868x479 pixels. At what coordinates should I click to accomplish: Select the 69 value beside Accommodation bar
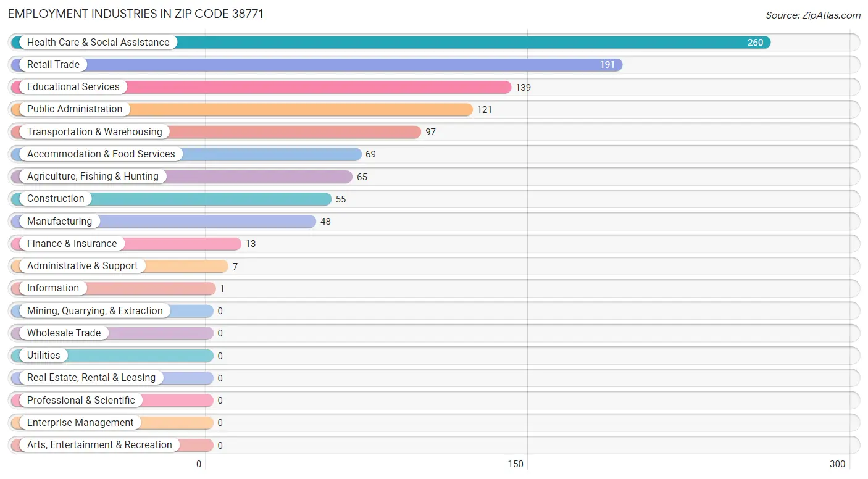pos(370,154)
